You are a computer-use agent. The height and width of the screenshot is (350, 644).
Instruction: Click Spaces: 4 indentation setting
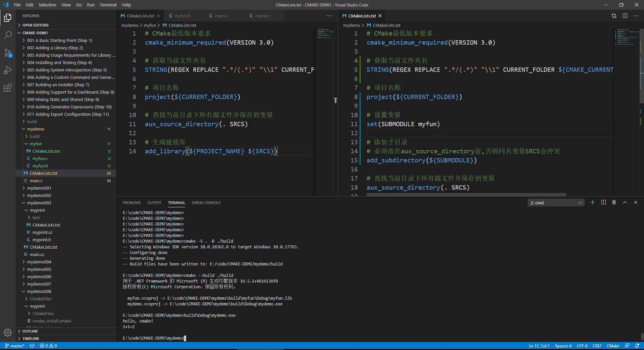(563, 346)
